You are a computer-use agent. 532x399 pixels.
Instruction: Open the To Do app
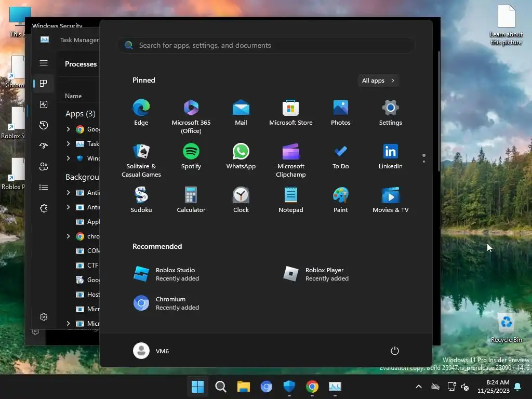tap(341, 156)
